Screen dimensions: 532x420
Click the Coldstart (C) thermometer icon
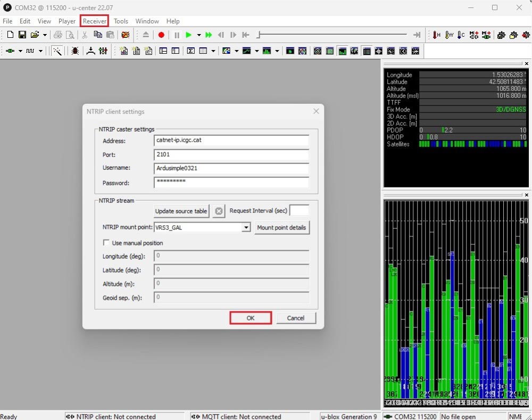pyautogui.click(x=461, y=35)
